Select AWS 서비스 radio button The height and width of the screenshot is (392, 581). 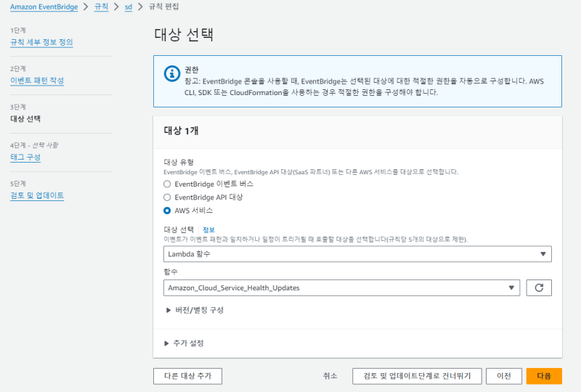click(x=168, y=211)
